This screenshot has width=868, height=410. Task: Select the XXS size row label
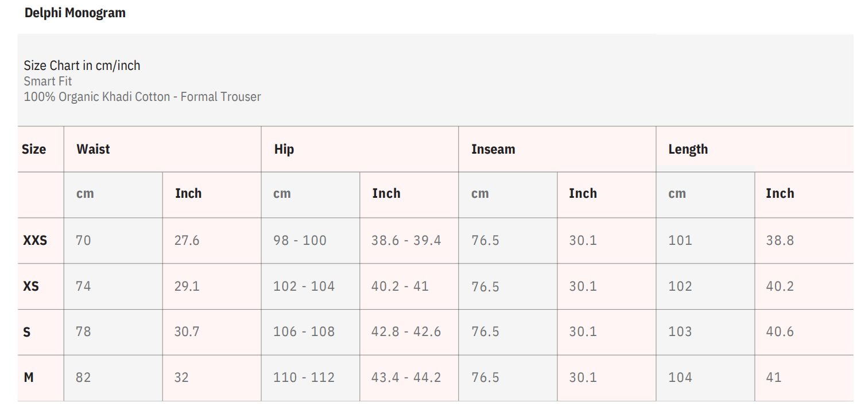35,240
